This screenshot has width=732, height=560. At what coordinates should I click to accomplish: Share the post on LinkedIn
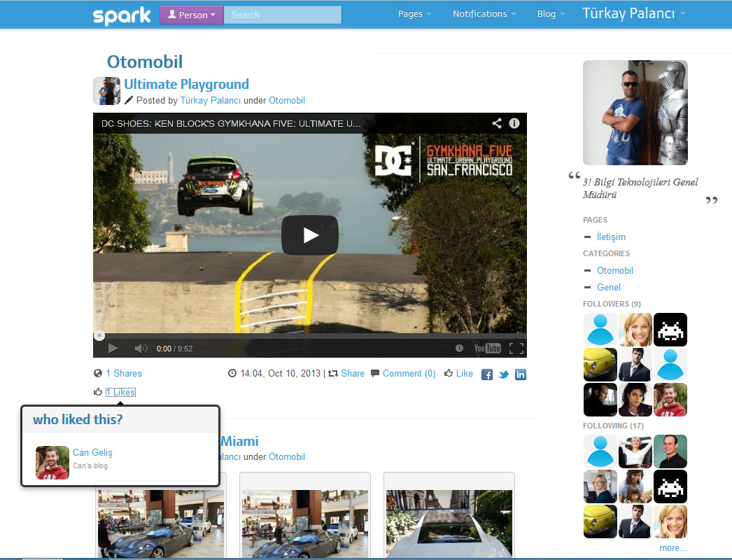click(x=521, y=374)
